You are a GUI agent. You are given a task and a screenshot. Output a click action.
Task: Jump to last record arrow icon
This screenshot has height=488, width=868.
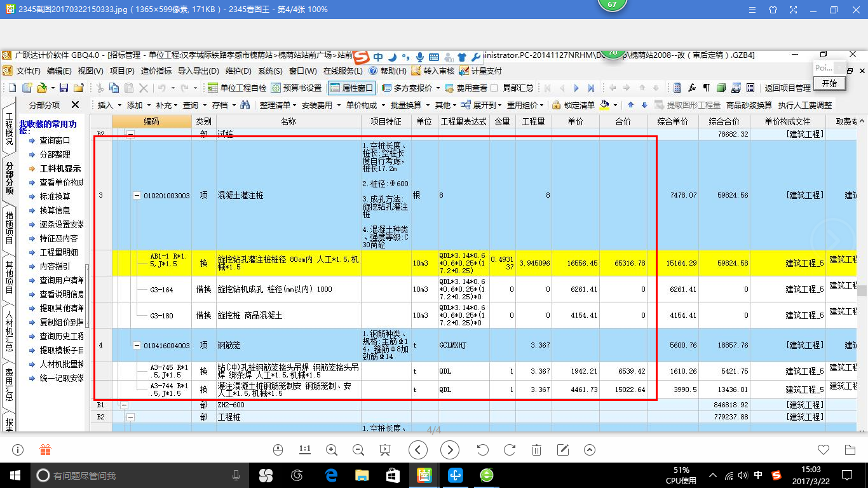coord(591,88)
